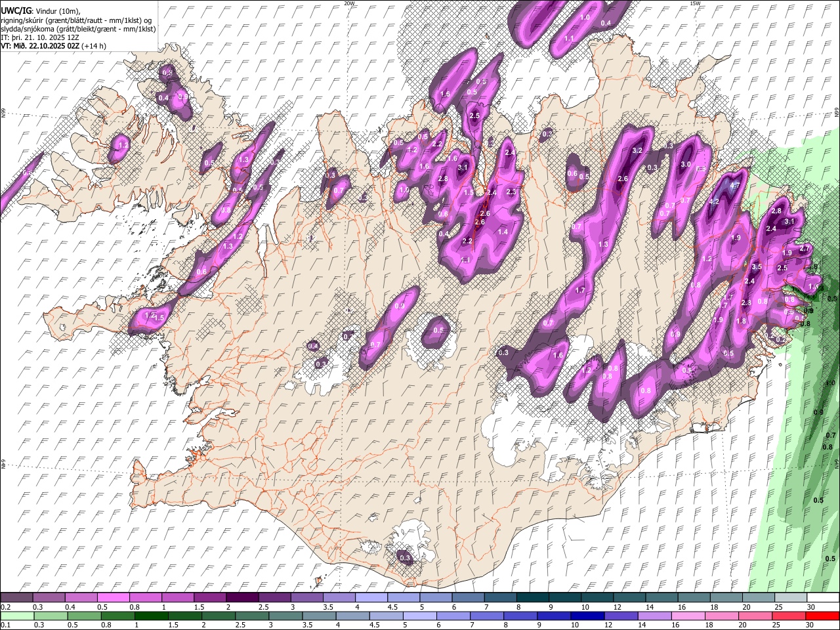Click the 'UWC/IG: Vindur (10m),' title text
This screenshot has width=840, height=630.
(x=40, y=11)
